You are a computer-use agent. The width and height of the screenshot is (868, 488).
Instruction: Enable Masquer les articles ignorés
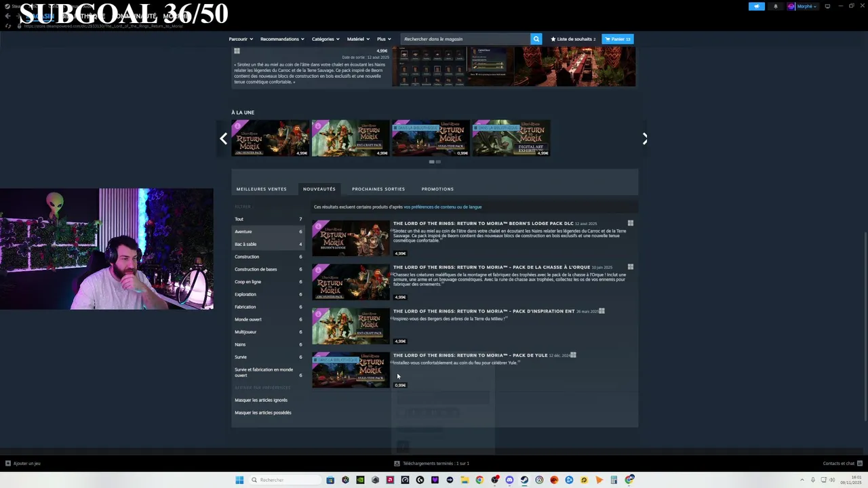tap(261, 400)
